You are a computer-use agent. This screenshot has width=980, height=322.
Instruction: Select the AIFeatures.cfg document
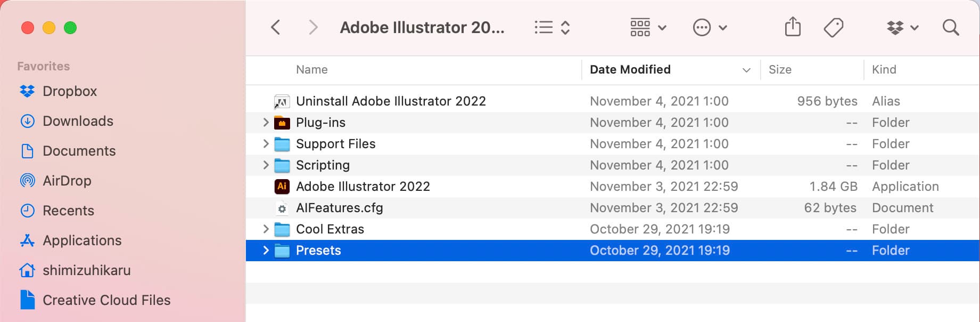pyautogui.click(x=340, y=208)
